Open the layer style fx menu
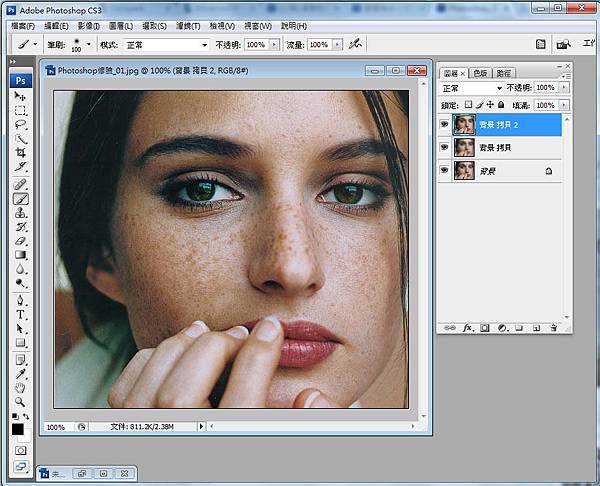600x486 pixels. (x=467, y=327)
